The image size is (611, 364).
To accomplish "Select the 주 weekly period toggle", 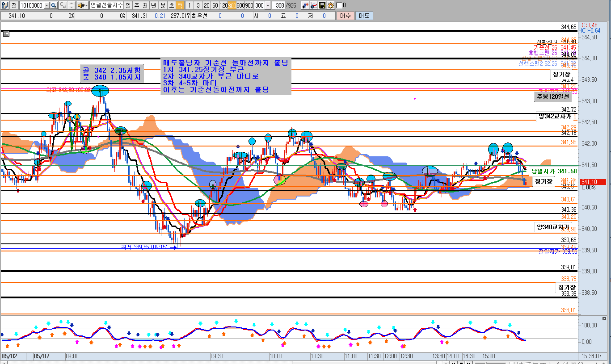I will [x=137, y=5].
